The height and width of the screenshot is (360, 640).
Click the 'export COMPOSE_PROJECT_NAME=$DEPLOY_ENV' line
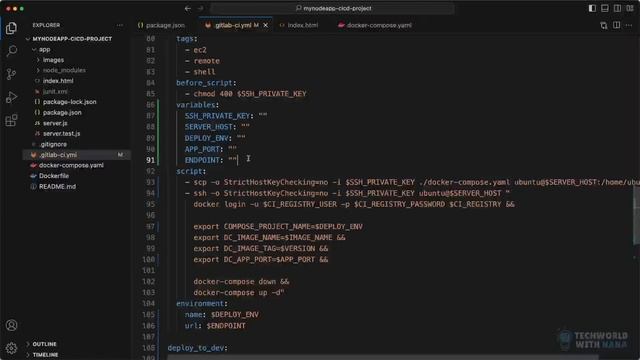pyautogui.click(x=278, y=227)
